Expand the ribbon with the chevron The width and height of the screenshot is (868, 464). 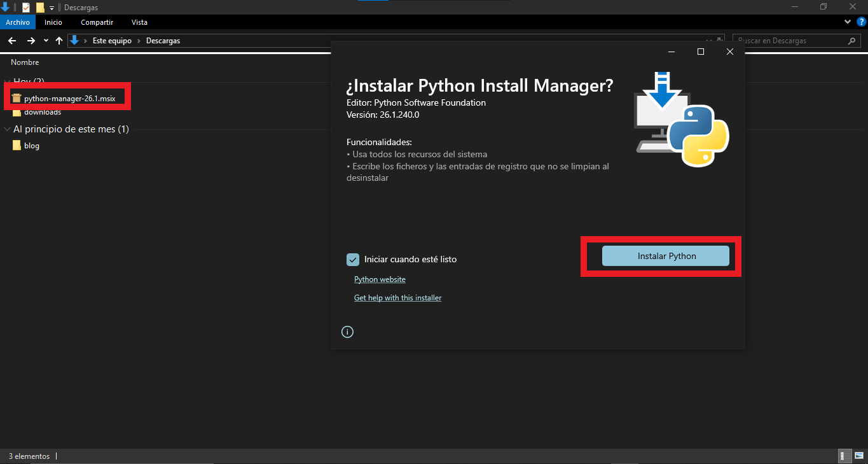[848, 22]
